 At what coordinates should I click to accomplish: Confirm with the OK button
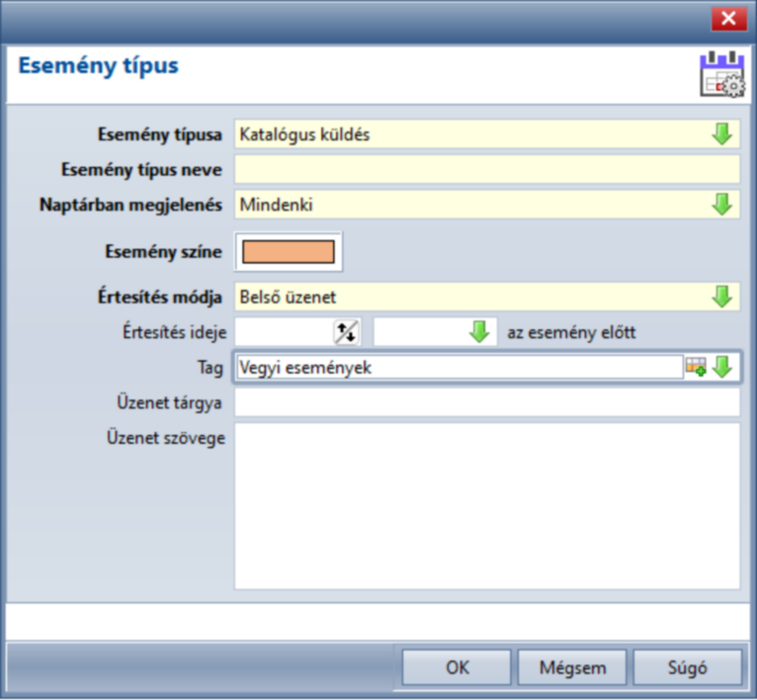click(x=457, y=667)
